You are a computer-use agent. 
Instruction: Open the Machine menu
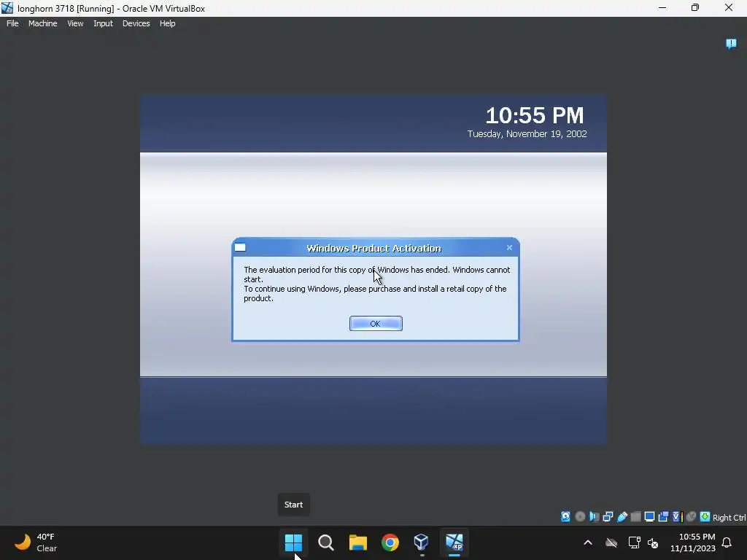tap(42, 23)
